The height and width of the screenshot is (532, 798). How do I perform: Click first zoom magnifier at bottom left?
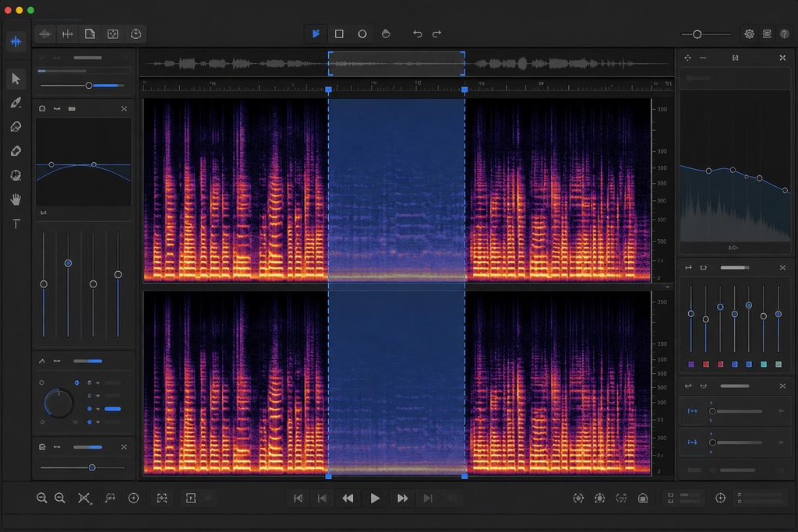42,498
